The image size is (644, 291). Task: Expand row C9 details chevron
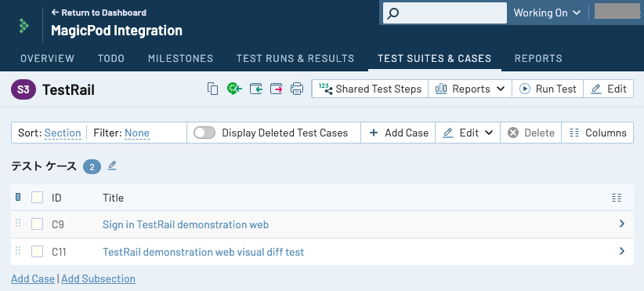pyautogui.click(x=622, y=224)
